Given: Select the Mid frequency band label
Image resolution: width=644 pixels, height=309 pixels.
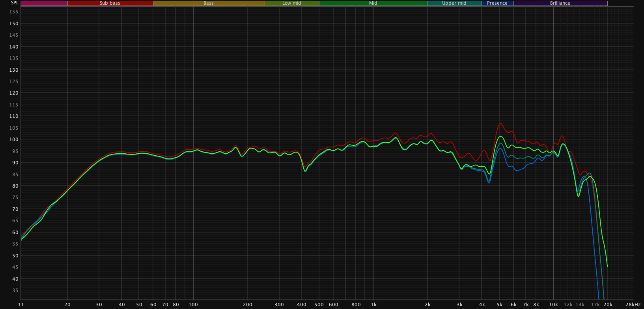Looking at the screenshot, I should (373, 3).
